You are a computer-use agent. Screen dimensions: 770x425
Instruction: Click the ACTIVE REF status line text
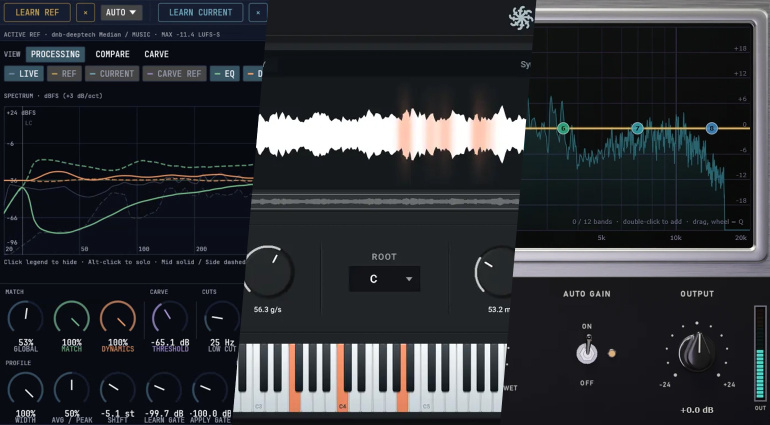tap(112, 34)
